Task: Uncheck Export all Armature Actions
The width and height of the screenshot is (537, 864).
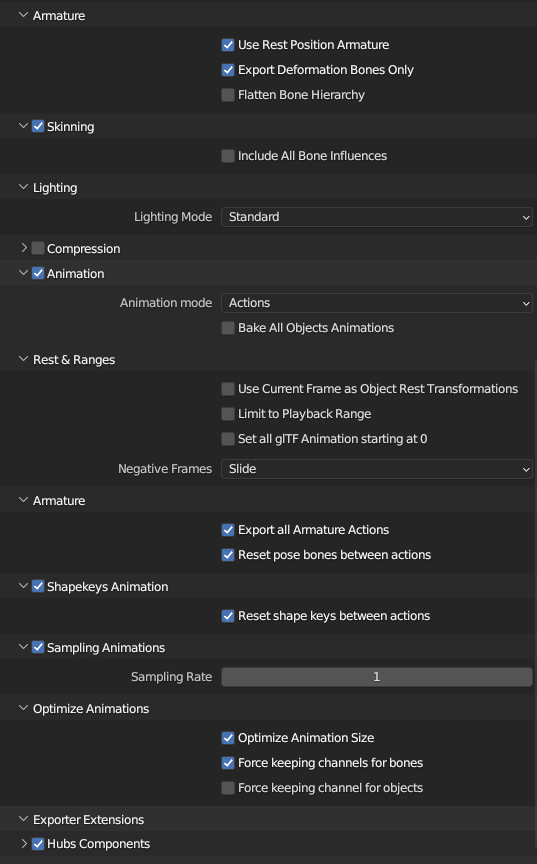Action: pos(228,530)
